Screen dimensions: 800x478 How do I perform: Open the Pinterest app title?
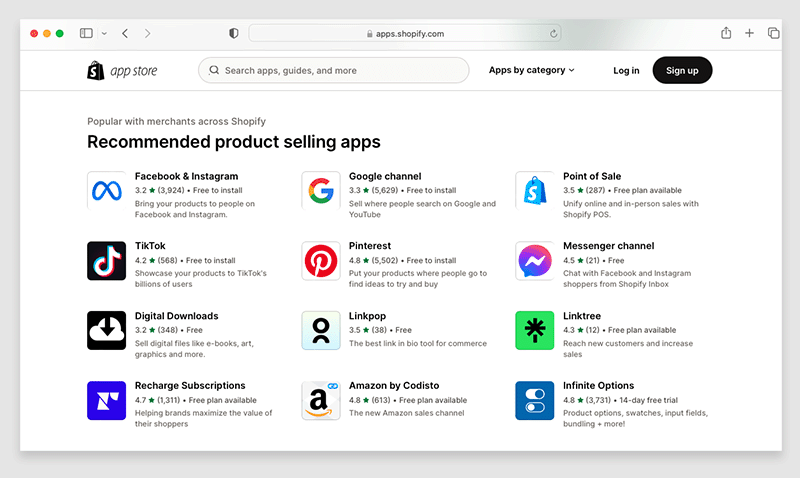tap(370, 246)
